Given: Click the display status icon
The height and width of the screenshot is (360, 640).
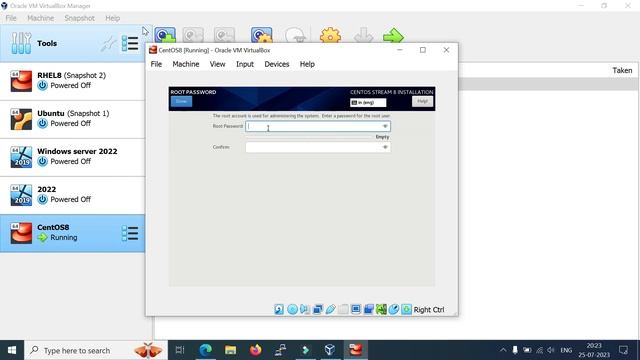Looking at the screenshot, I should pos(356,309).
